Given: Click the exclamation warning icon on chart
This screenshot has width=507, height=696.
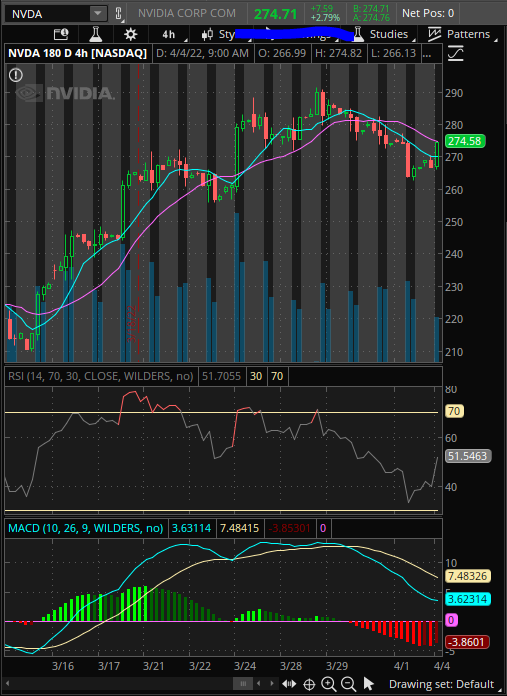Looking at the screenshot, I should pos(16,75).
